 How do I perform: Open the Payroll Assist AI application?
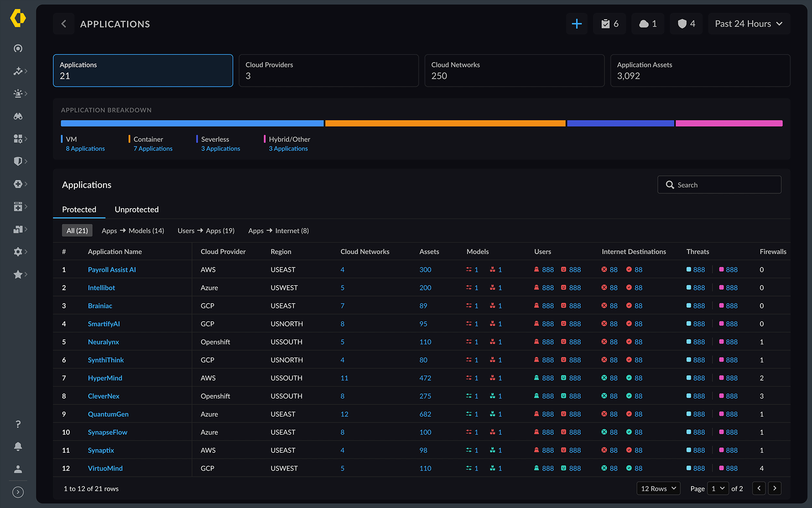click(x=111, y=269)
